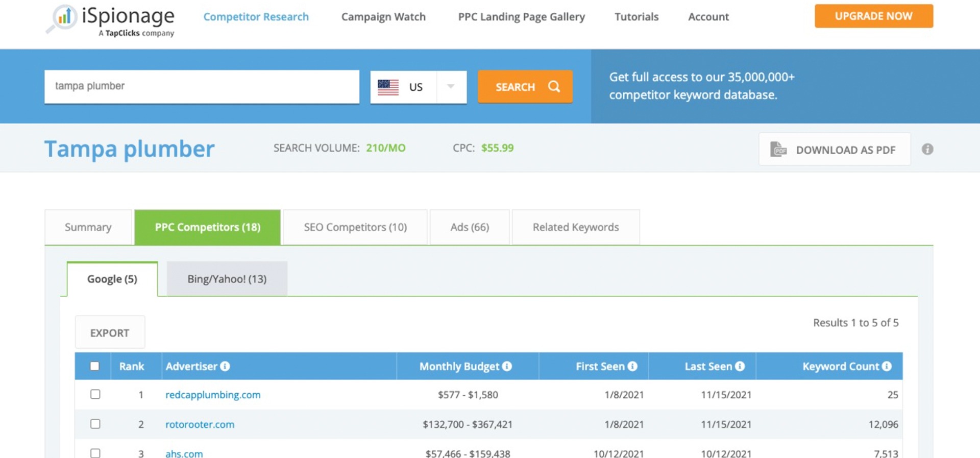Screen dimensions: 980x458
Task: Open the country dropdown arrow
Action: [451, 86]
